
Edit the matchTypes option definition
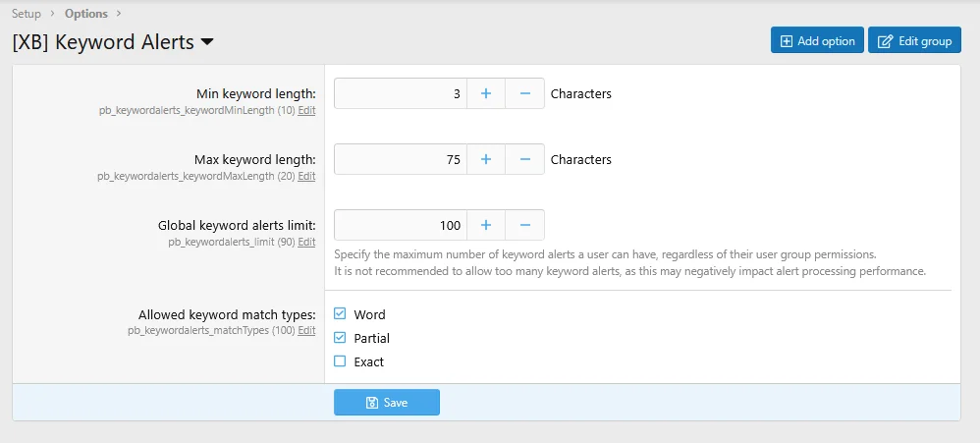[x=306, y=331]
